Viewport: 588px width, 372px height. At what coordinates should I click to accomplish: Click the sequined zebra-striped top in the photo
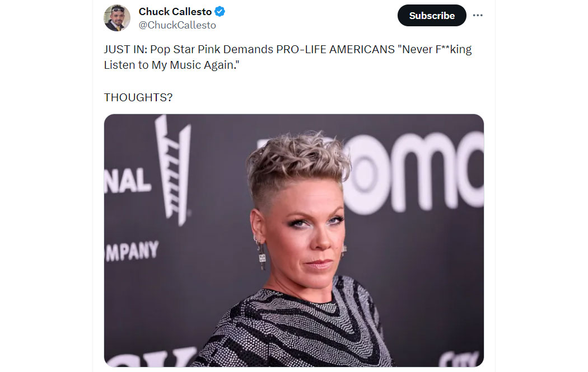292,326
